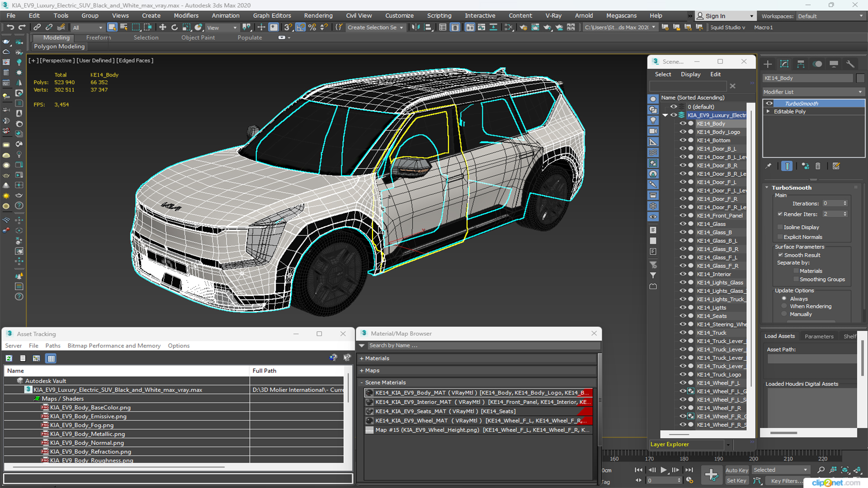This screenshot has width=868, height=488.
Task: Click Go to Start playback icon
Action: tap(638, 470)
